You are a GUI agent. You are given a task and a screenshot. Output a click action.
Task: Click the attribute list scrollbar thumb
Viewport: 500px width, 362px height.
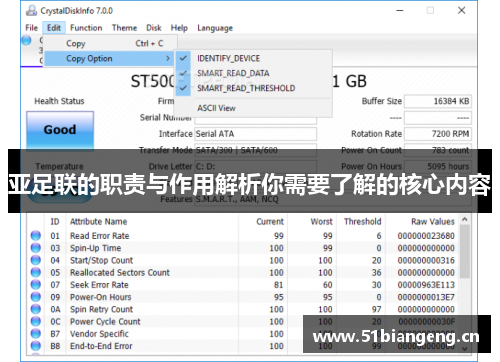pyautogui.click(x=465, y=251)
